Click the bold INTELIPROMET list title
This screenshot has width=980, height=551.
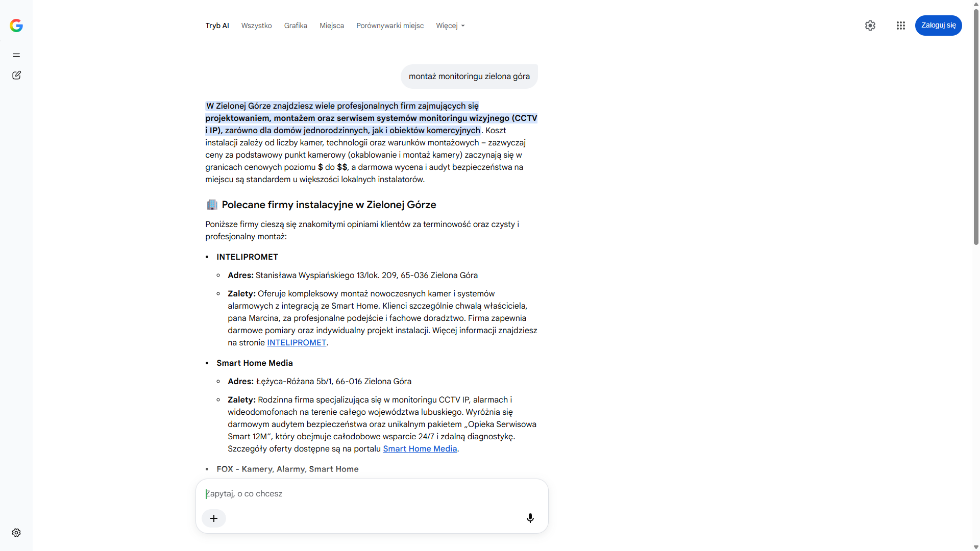tap(248, 257)
